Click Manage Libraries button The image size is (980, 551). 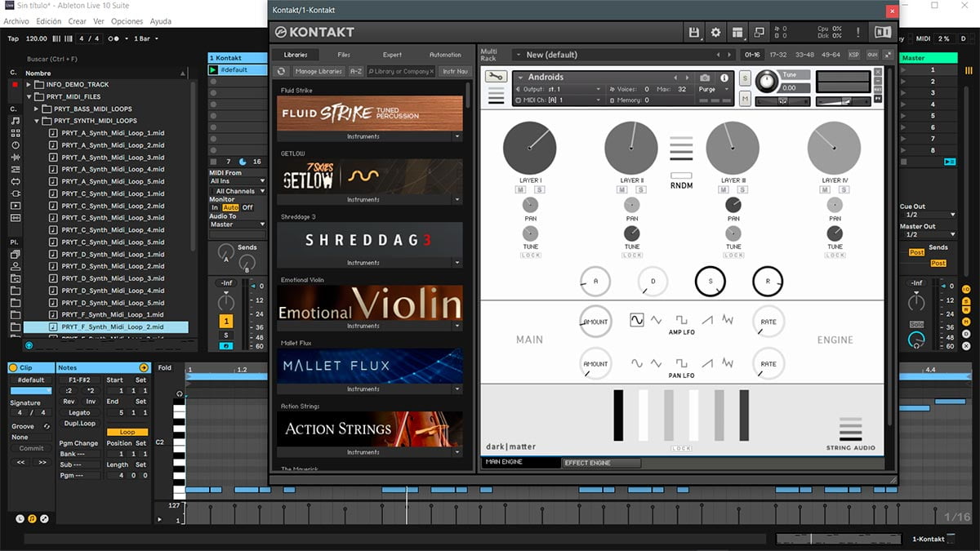tap(318, 72)
